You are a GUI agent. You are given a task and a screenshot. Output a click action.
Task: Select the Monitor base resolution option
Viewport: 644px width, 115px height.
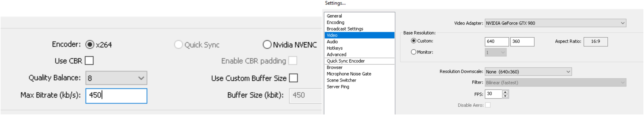coord(413,52)
